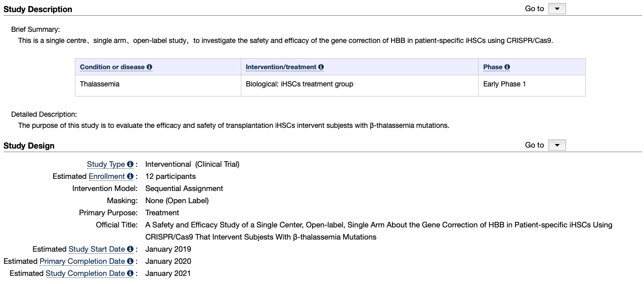Click the Condition or disease column link
The image size is (644, 284).
[x=112, y=67]
